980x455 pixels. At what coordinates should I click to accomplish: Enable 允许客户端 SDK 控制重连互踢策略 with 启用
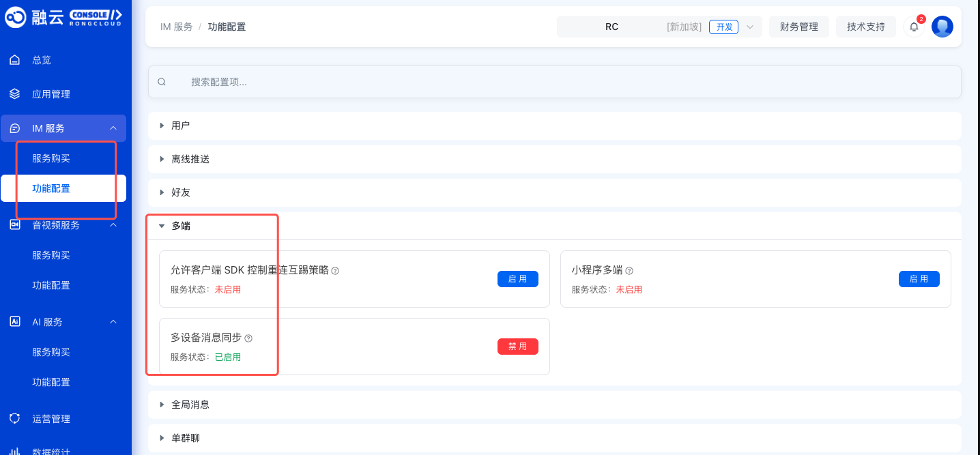click(517, 279)
